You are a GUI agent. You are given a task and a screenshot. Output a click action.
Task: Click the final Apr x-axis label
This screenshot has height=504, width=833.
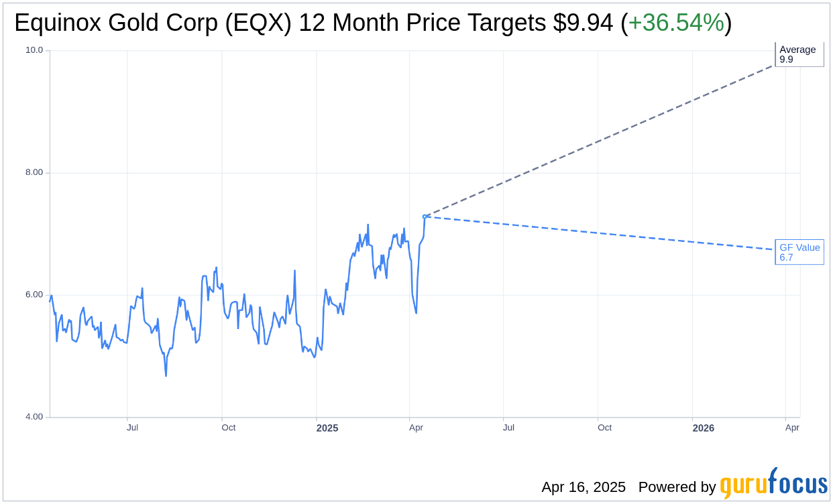[792, 428]
